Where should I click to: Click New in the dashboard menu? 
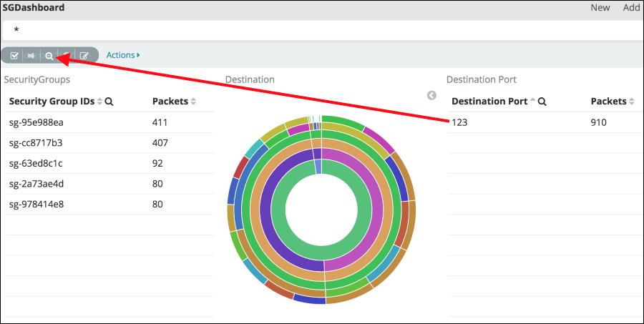click(600, 7)
